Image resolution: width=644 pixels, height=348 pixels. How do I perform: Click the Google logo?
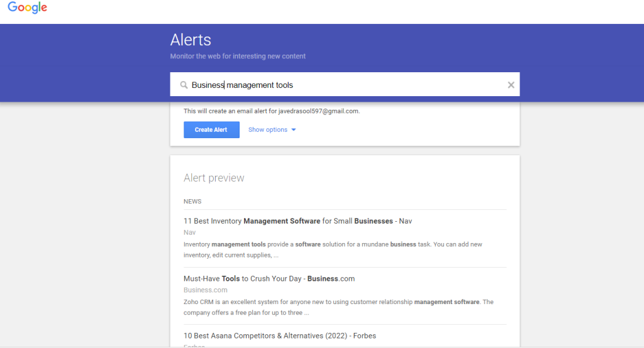[x=28, y=8]
